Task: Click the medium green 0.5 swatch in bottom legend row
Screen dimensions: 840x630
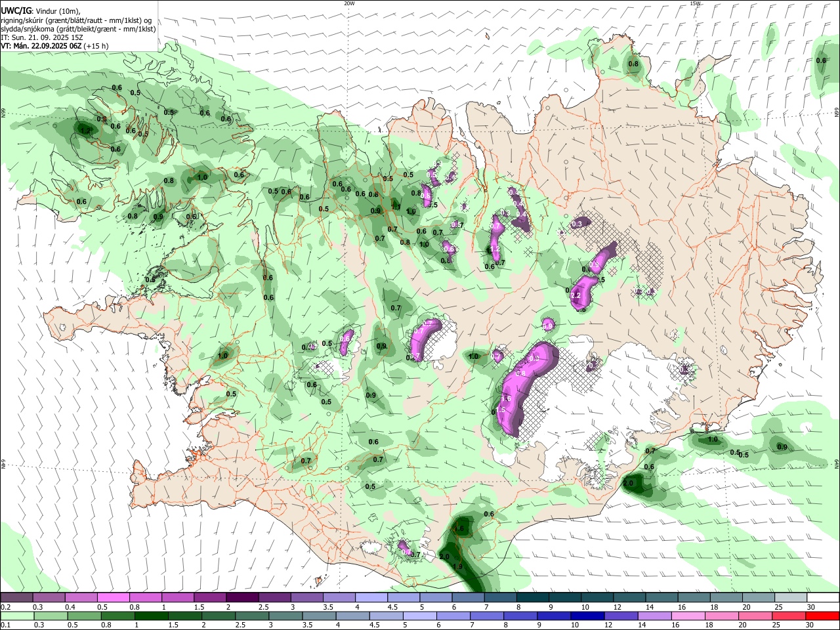Action: 84,616
